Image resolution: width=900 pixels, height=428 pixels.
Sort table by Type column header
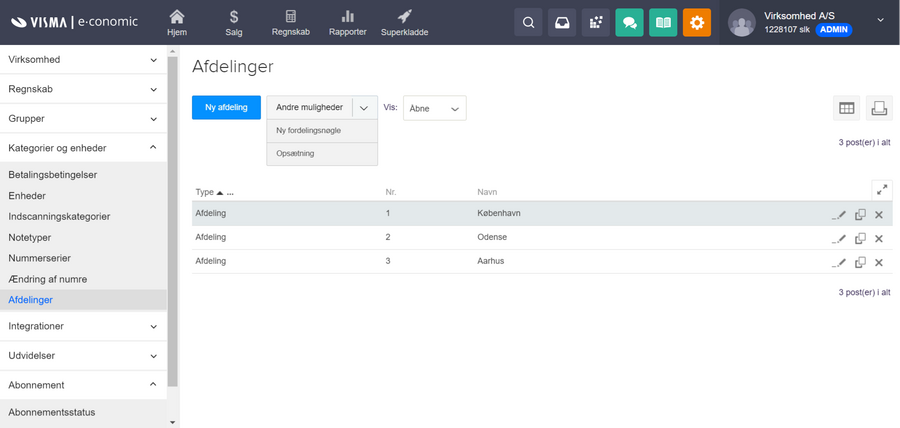pos(204,191)
